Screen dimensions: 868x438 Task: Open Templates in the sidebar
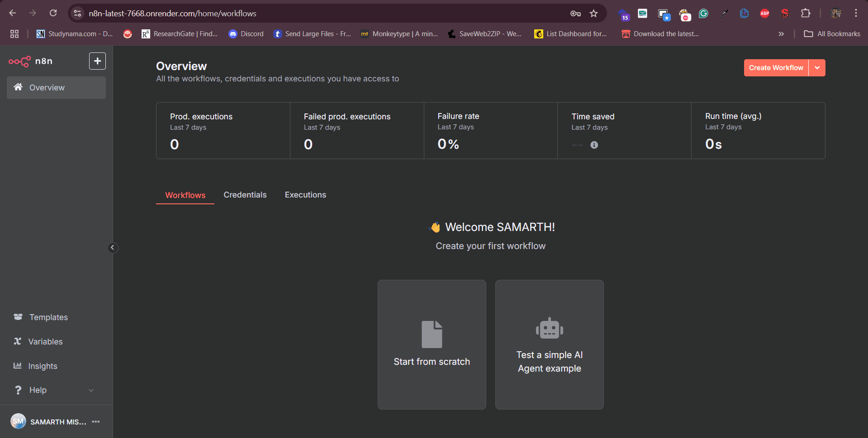click(48, 317)
